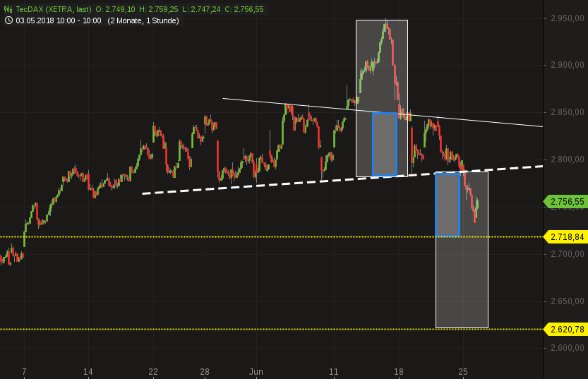The image size is (588, 379).
Task: Click the 2.650,00 price axis label
Action: [x=568, y=301]
